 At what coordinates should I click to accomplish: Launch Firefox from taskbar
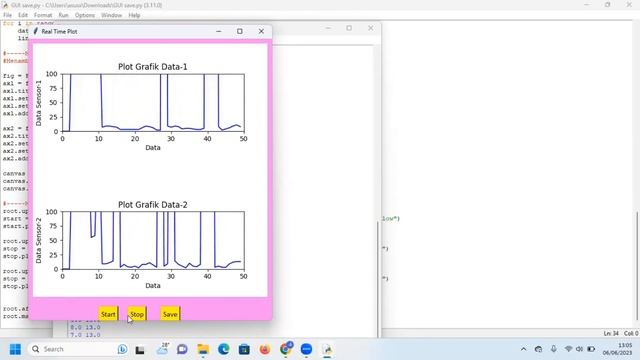coord(264,349)
